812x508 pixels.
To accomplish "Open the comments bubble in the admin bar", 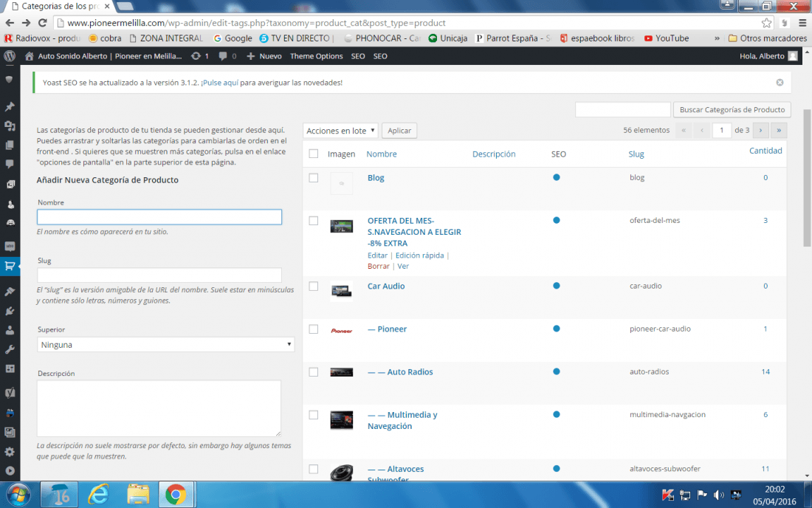I will (223, 56).
